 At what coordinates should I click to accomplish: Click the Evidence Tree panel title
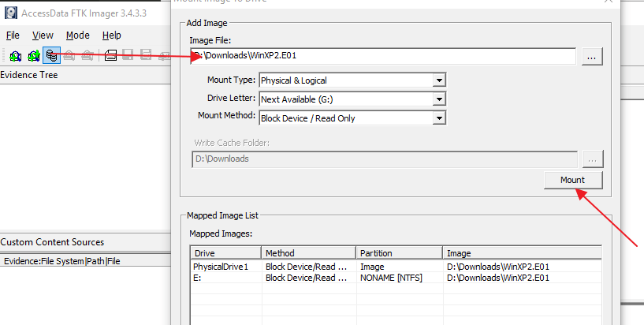point(29,75)
